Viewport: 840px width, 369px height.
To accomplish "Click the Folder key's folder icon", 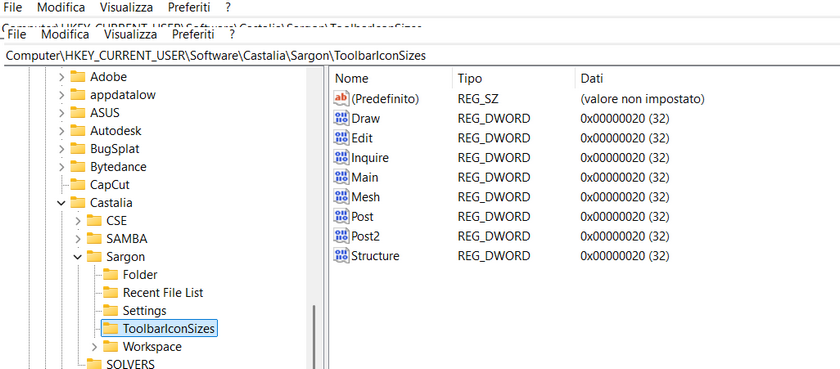I will (110, 275).
